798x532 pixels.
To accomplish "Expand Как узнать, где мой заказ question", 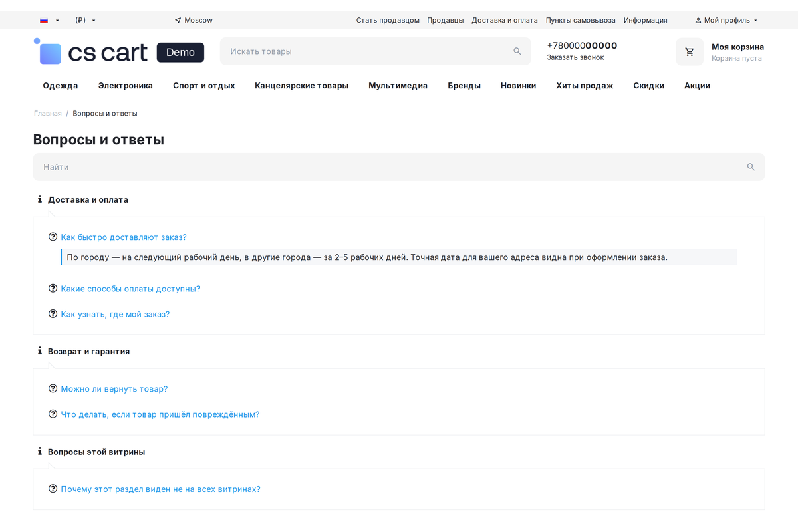I will point(115,314).
